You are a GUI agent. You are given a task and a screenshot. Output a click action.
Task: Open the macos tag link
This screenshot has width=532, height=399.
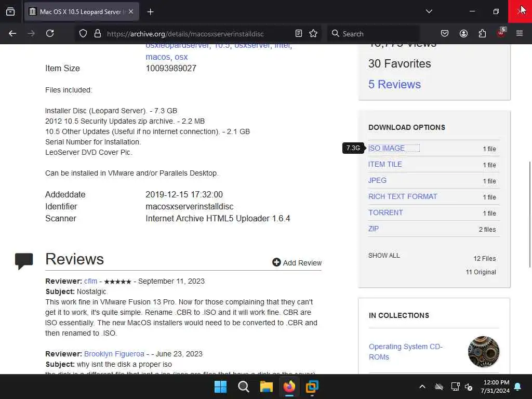[158, 57]
